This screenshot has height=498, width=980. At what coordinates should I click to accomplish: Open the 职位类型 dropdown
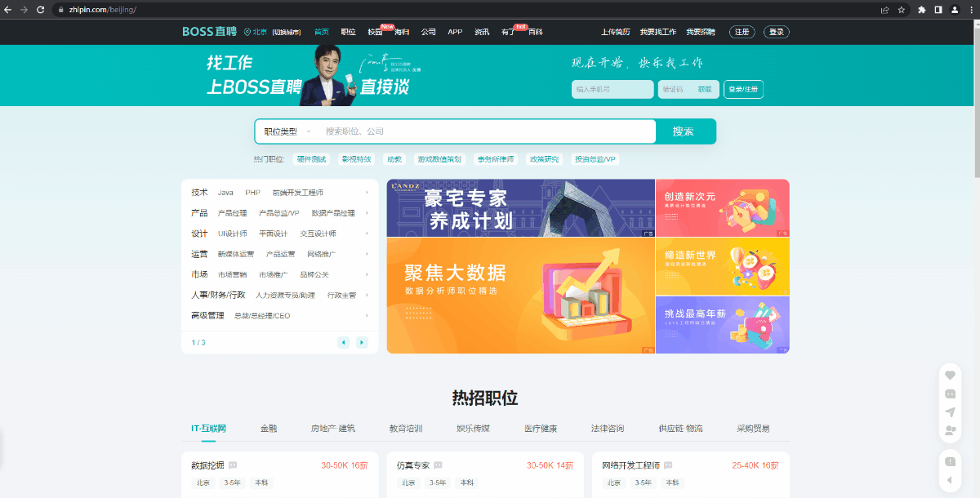[x=287, y=131]
